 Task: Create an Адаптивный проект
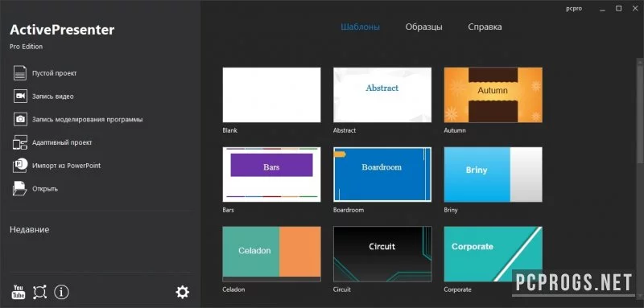(x=62, y=142)
